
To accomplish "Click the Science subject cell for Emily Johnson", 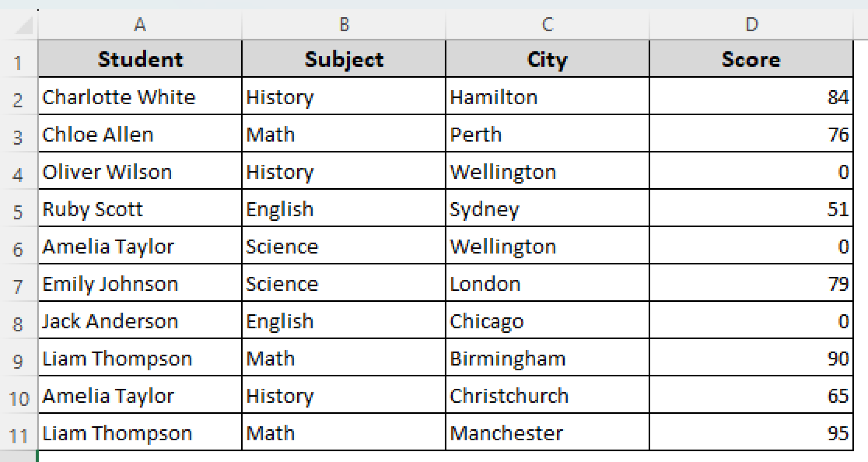I will coord(343,284).
